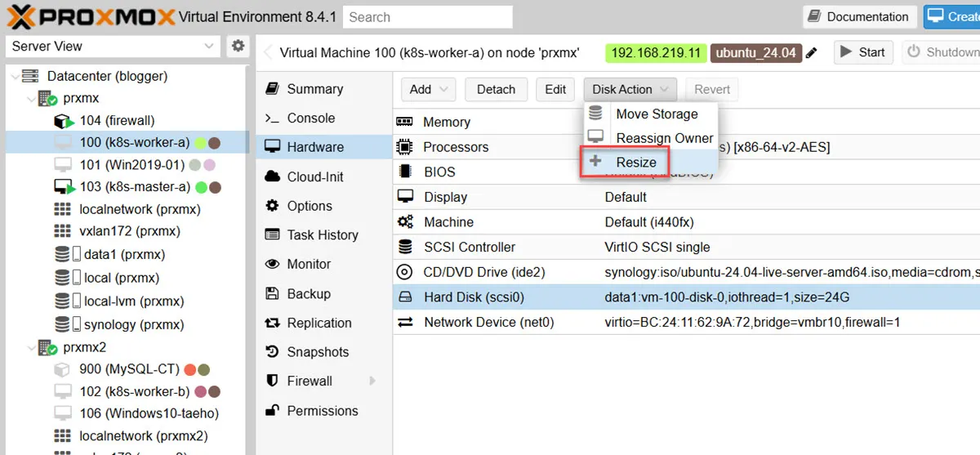Click the Shutdown button
The width and height of the screenshot is (980, 455).
coord(942,52)
